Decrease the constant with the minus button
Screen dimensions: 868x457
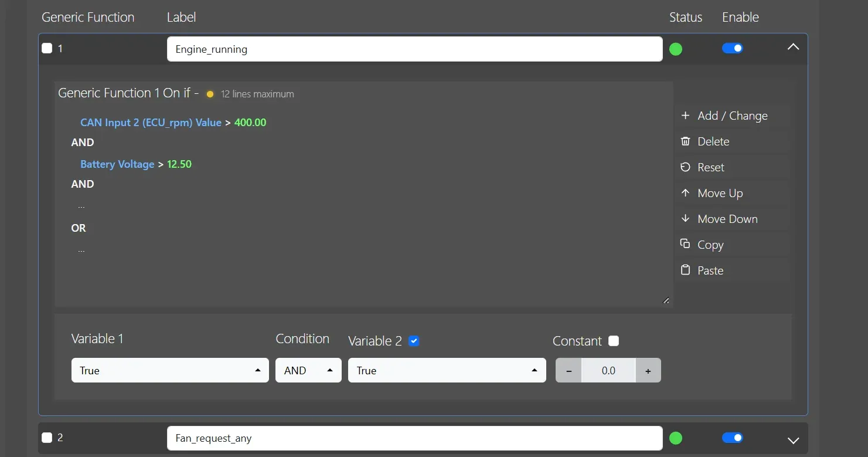pos(569,370)
